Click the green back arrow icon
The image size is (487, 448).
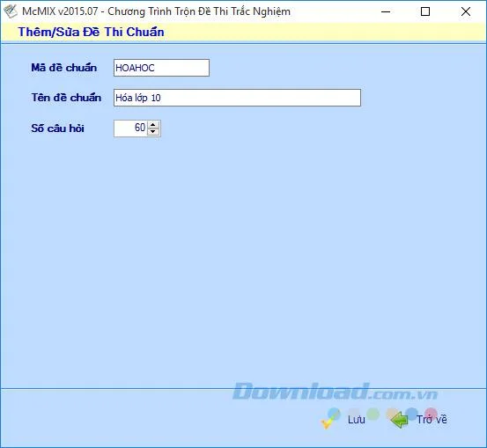click(399, 420)
